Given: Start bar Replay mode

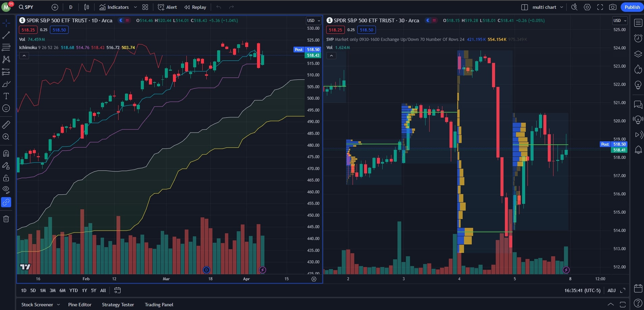Looking at the screenshot, I should click(x=195, y=7).
